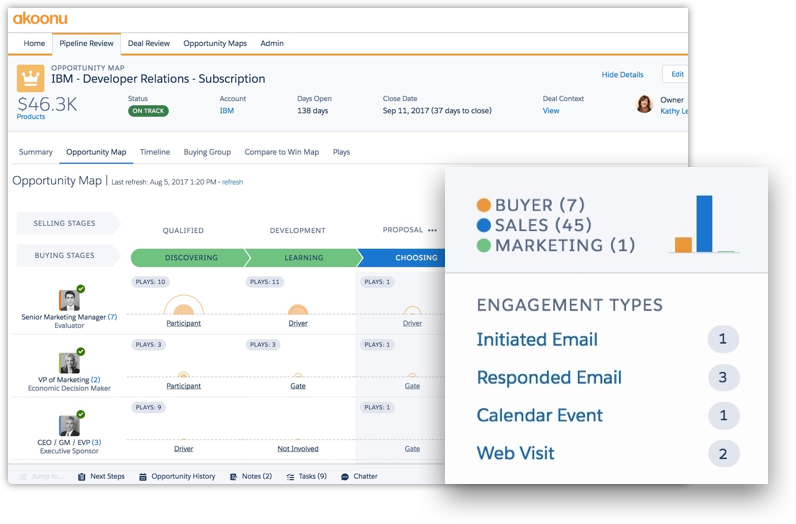Viewport: 796px width, 524px height.
Task: Click PLAYS: 9 badge for CEO row
Action: [x=148, y=407]
